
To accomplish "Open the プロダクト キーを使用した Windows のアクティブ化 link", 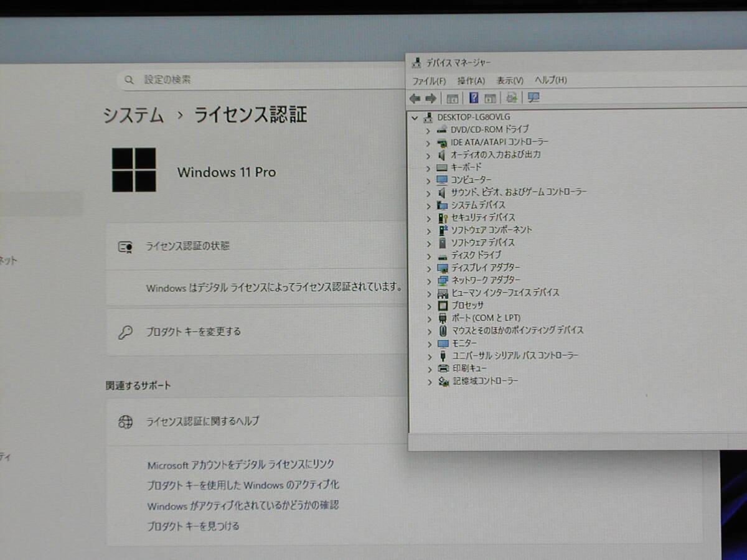I will tap(243, 485).
